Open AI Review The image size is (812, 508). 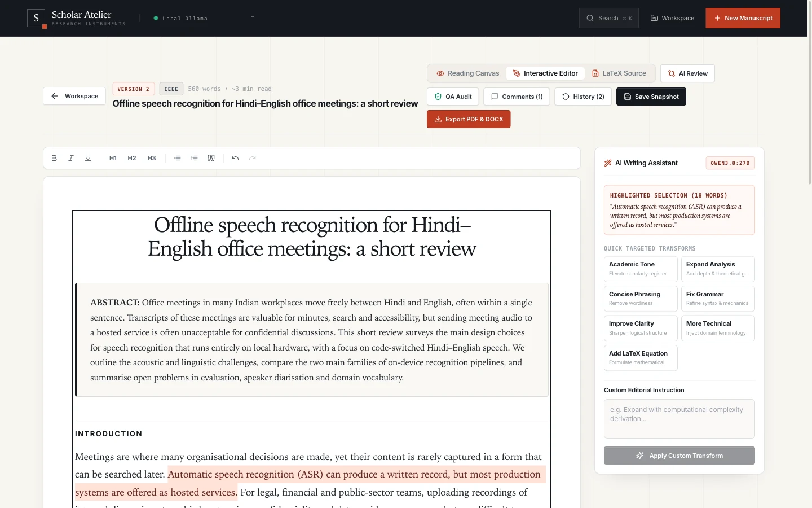point(687,73)
